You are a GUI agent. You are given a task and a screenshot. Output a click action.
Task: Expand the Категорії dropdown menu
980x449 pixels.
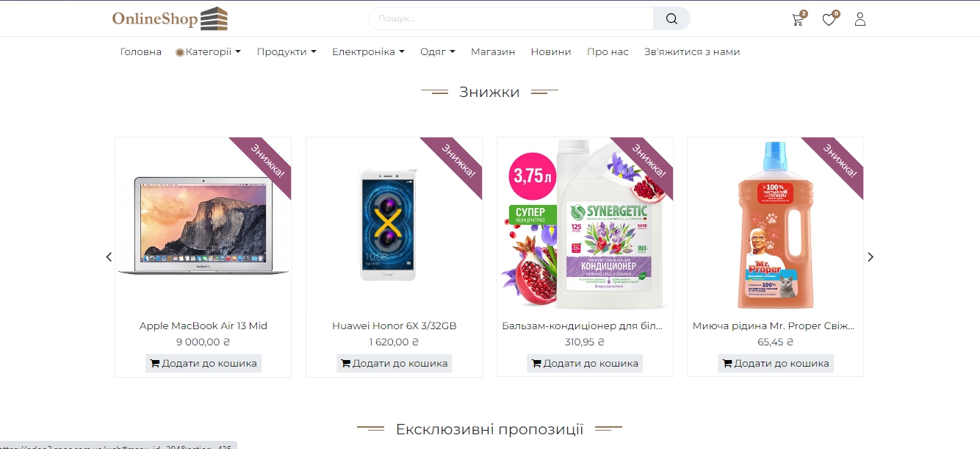coord(213,51)
